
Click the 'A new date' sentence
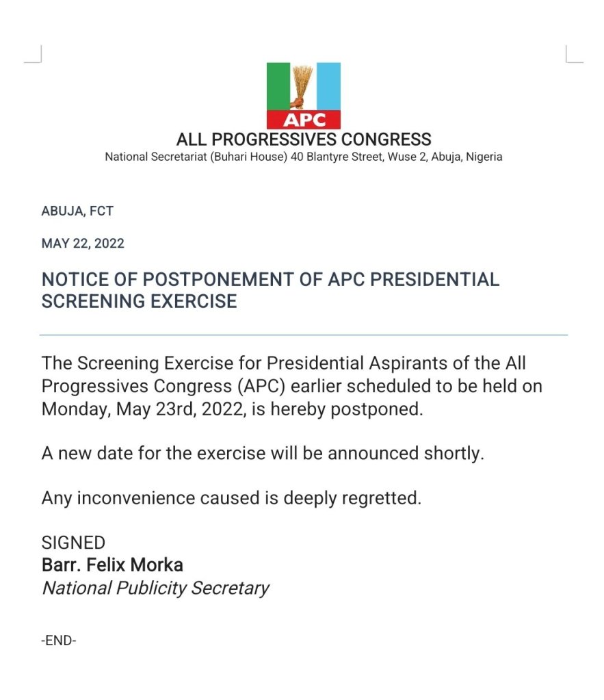point(263,453)
